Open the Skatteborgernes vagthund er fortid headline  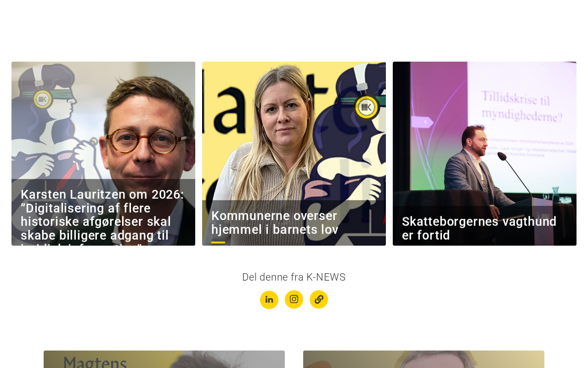(479, 228)
